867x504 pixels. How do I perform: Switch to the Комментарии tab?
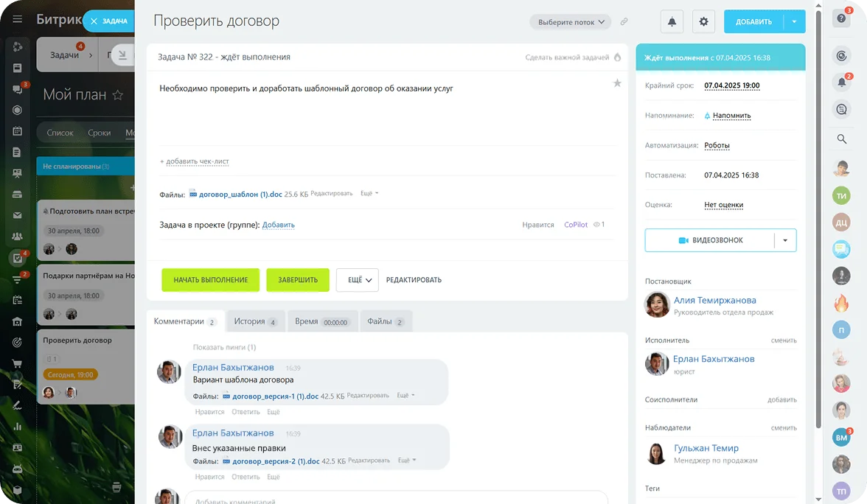185,321
